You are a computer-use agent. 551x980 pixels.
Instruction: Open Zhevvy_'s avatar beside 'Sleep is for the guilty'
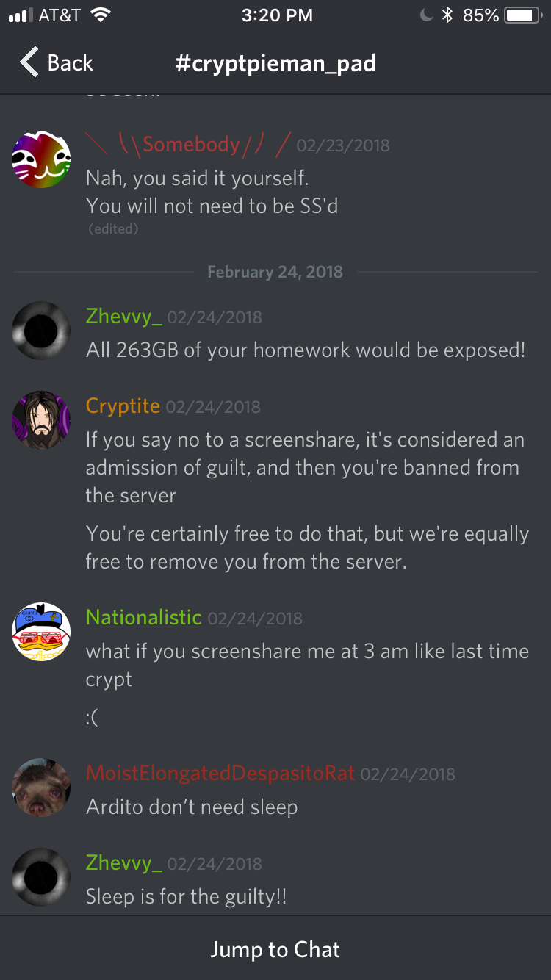pyautogui.click(x=41, y=877)
